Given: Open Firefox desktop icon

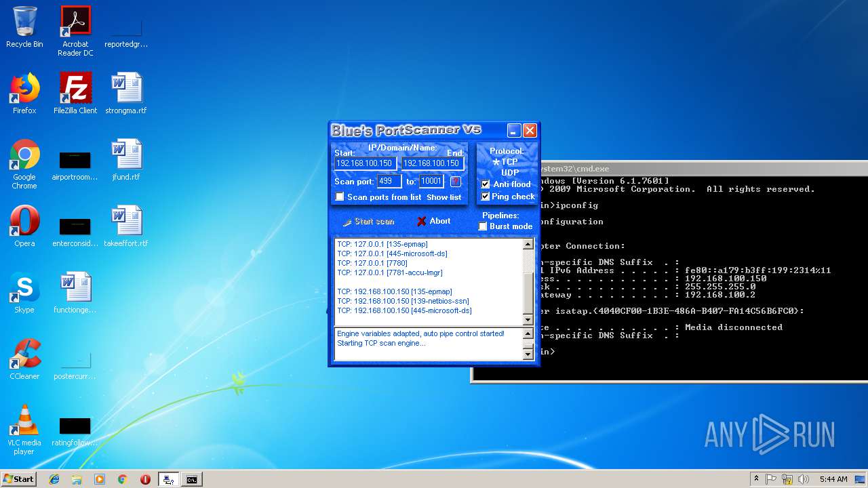Looking at the screenshot, I should tap(24, 94).
